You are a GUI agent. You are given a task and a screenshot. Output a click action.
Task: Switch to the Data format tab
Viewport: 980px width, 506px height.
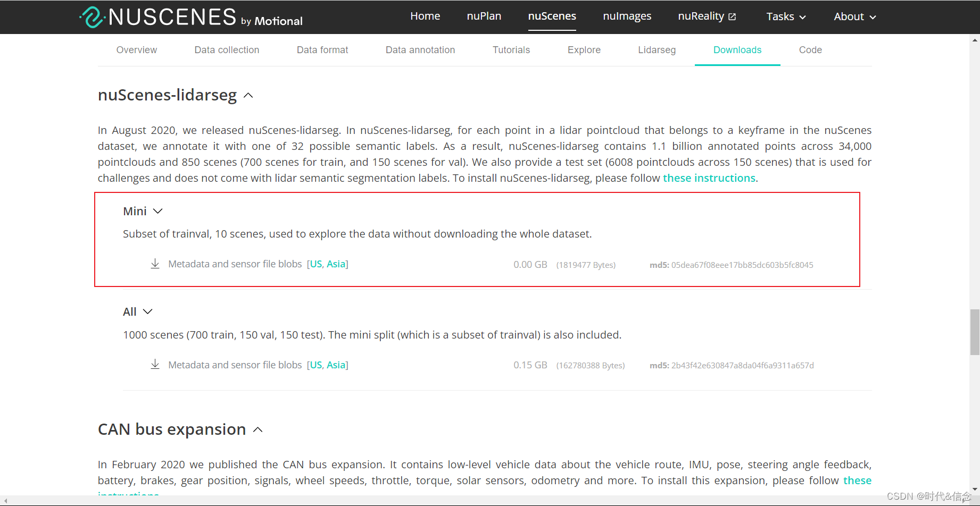[x=322, y=50]
